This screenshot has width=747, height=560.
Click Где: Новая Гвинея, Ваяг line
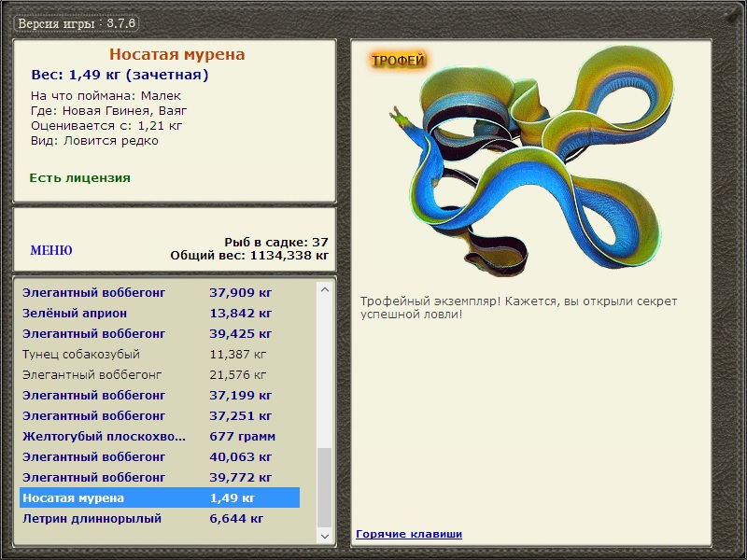point(108,111)
